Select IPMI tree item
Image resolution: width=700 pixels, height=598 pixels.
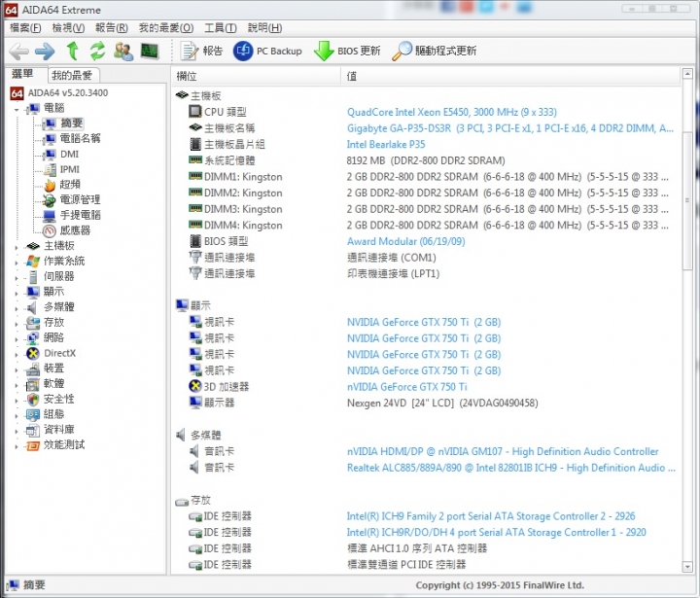click(70, 169)
